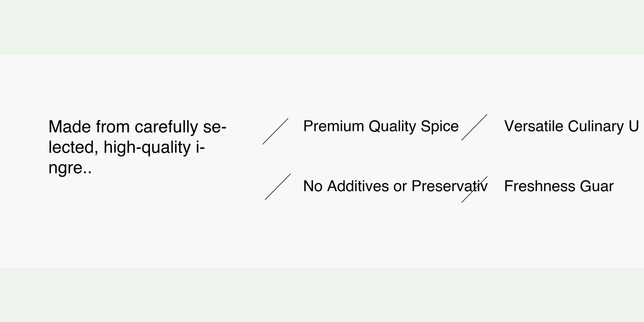The image size is (644, 322).
Task: Open the Premium Quality Spice feature
Action: (380, 126)
